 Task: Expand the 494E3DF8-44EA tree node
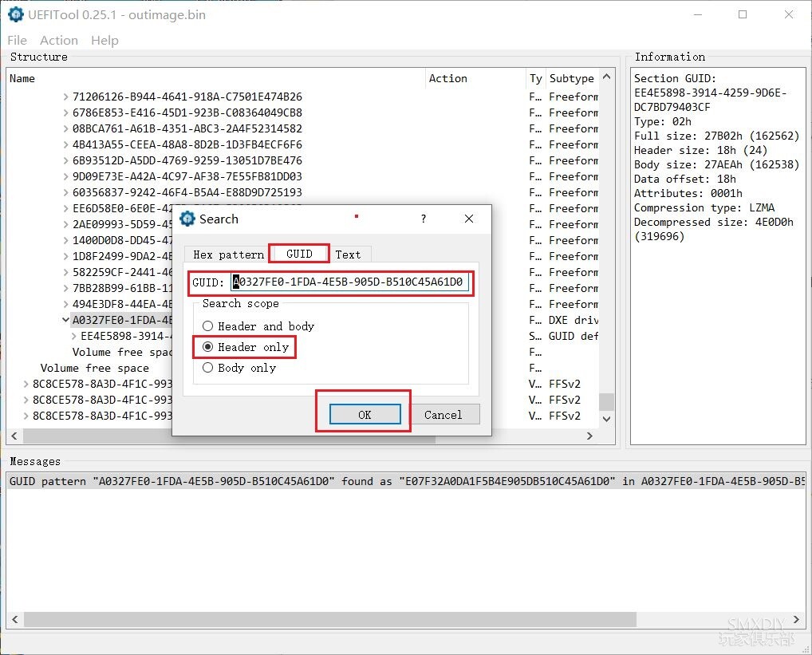pos(65,304)
